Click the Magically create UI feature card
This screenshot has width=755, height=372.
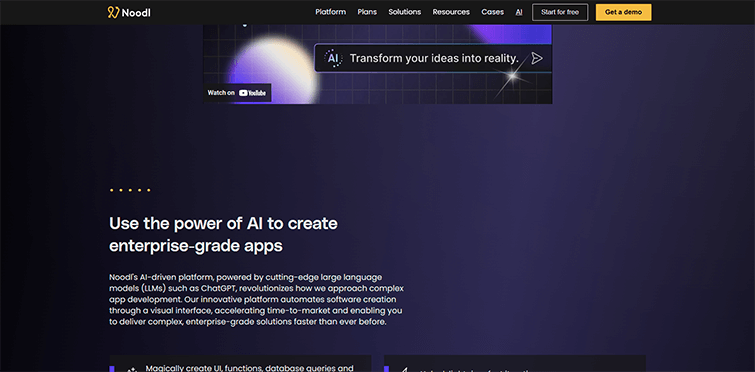tap(240, 364)
